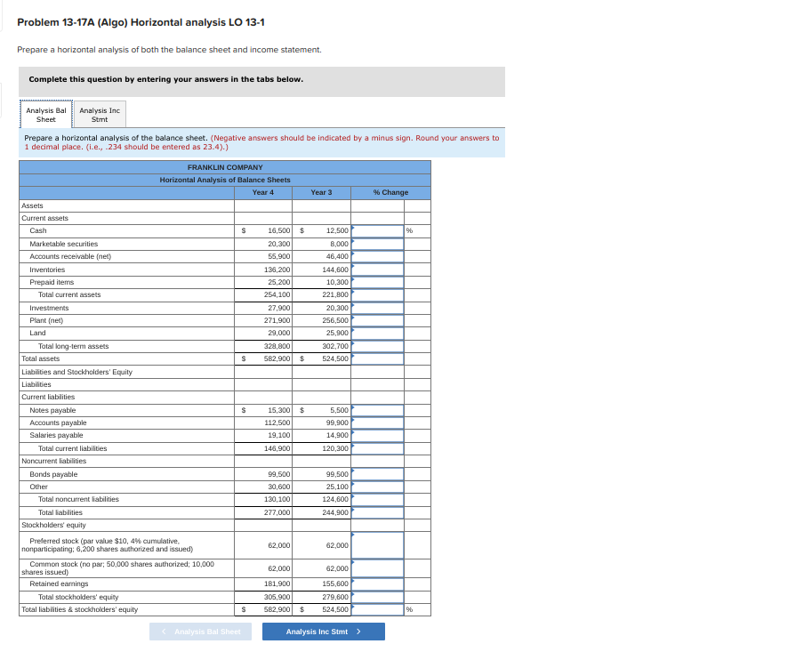The image size is (812, 660).
Task: Click the FRANKLIN COMPANY table title
Action: (x=225, y=167)
